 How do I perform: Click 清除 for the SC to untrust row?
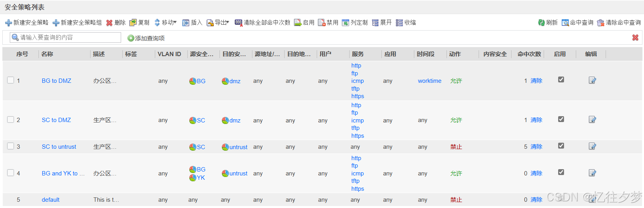coord(536,147)
